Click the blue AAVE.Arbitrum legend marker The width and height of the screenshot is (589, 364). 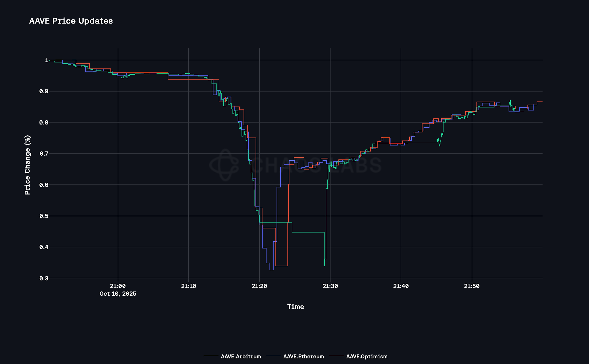coord(211,356)
